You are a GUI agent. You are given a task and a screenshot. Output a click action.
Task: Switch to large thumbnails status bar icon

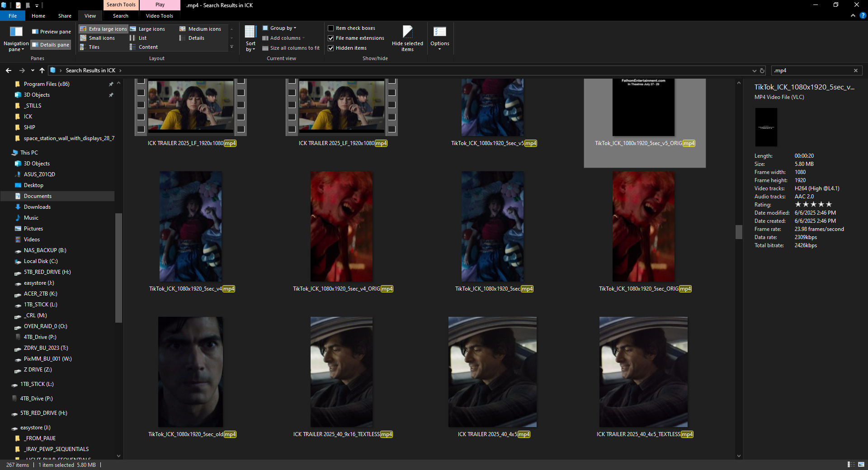[x=861, y=465]
